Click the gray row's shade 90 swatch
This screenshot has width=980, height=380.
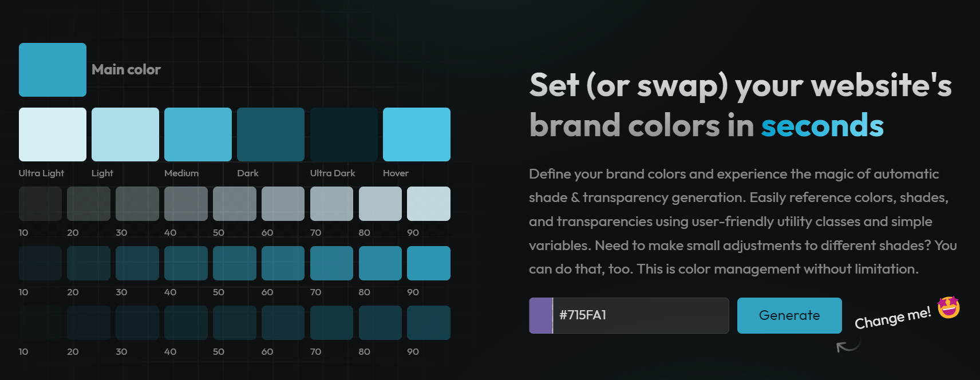429,204
